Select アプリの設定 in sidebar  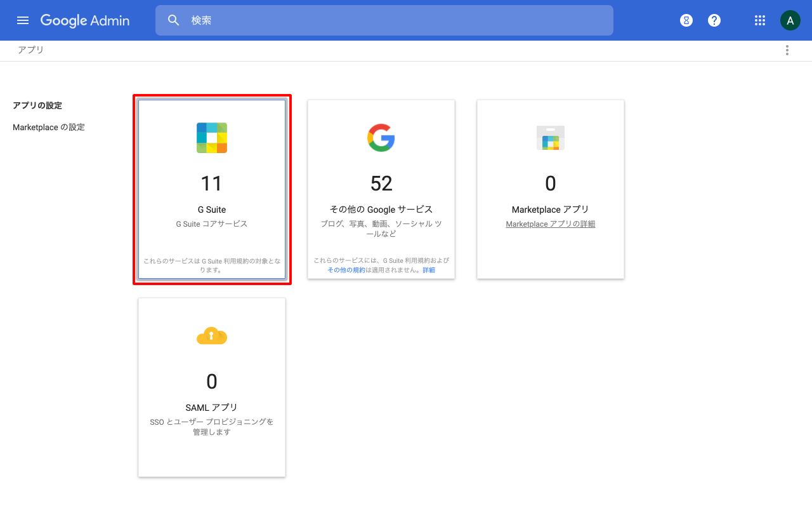click(x=37, y=105)
